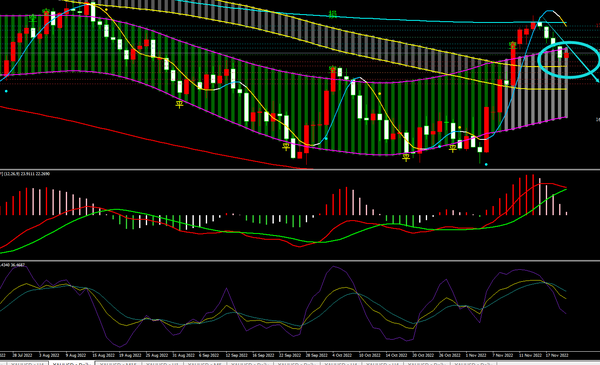Click the green 损 symbol at chart top
The width and height of the screenshot is (600, 365).
tap(333, 15)
